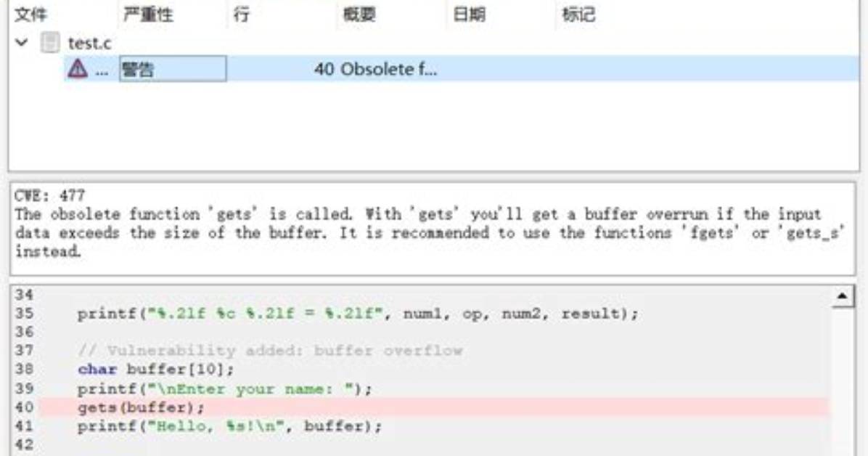Screen dimensions: 868x456
Task: Sort by the 严重性 column header
Action: click(148, 15)
